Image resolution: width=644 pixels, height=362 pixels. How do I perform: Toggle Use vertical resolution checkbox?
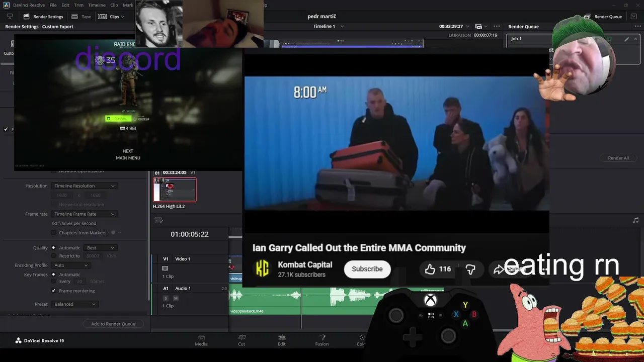point(53,205)
